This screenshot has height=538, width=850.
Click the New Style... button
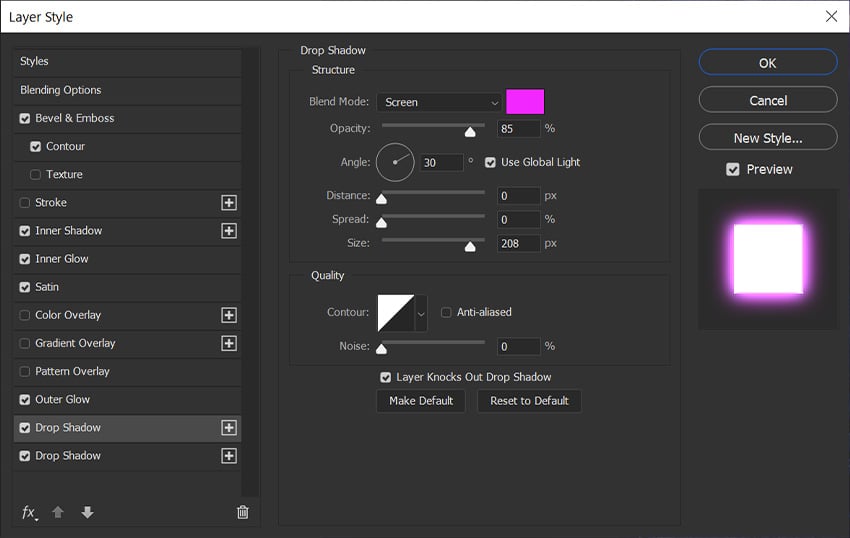click(x=767, y=138)
